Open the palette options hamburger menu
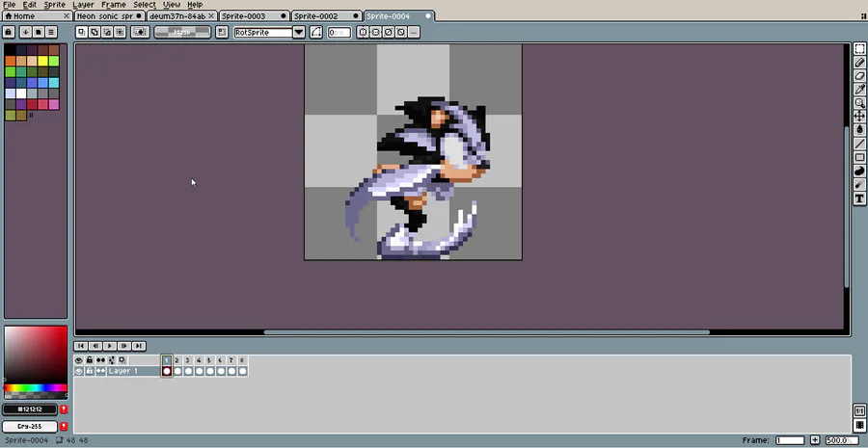The height and width of the screenshot is (448, 868). pyautogui.click(x=51, y=32)
